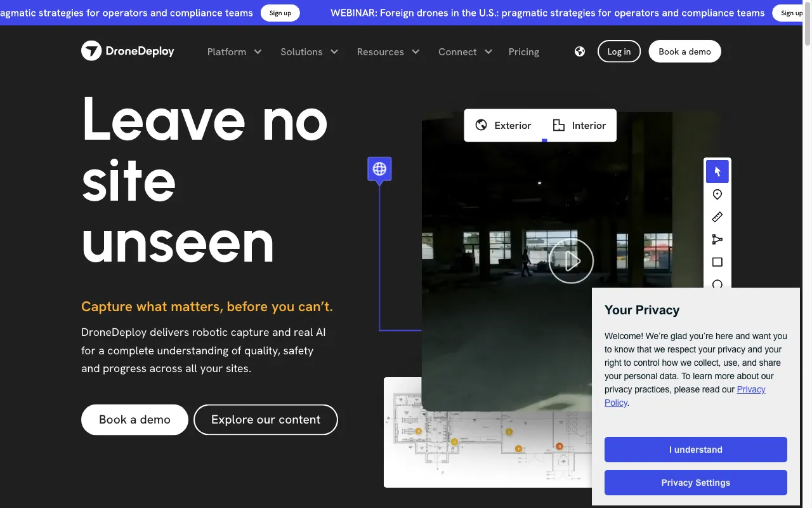The height and width of the screenshot is (508, 812).
Task: Select the polyline area tool
Action: [717, 239]
